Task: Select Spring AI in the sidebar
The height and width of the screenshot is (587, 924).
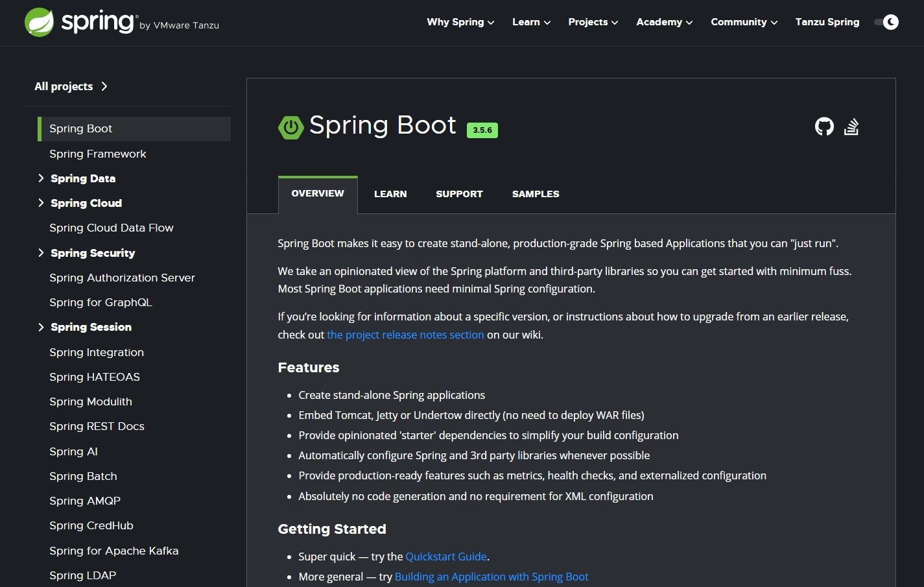Action: point(73,451)
